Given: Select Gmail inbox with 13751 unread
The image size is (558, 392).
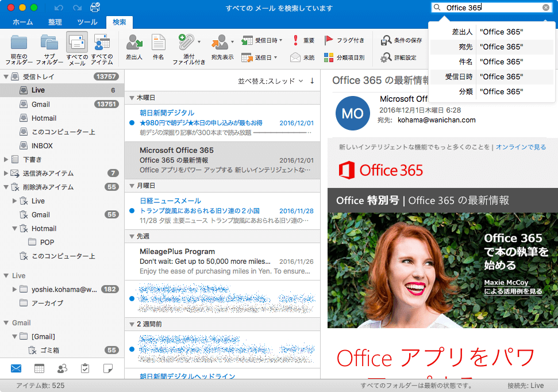Looking at the screenshot, I should pos(62,104).
